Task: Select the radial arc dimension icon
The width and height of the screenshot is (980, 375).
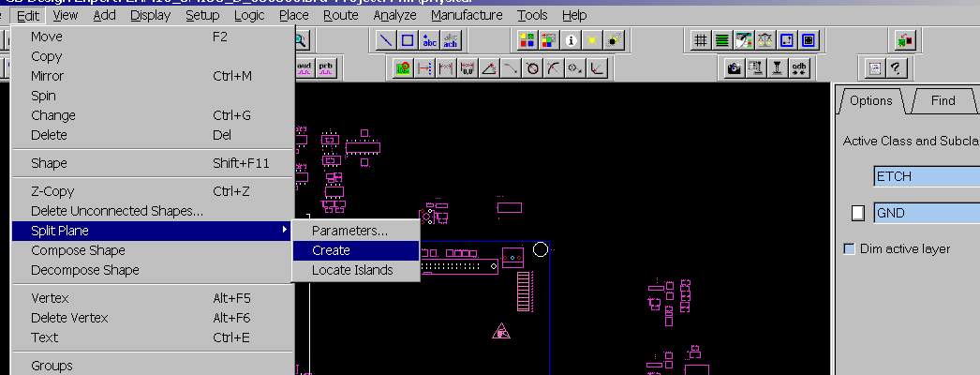Action: 554,68
